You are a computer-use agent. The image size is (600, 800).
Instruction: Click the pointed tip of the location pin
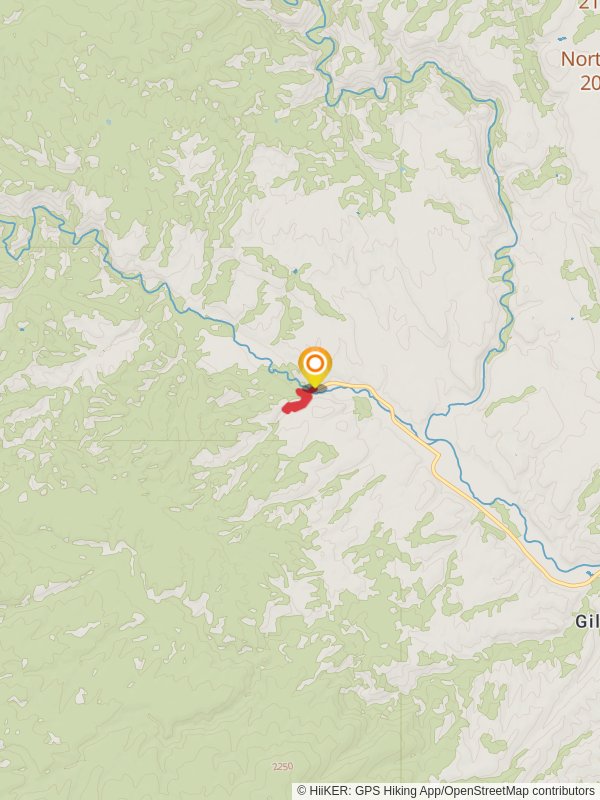point(315,388)
